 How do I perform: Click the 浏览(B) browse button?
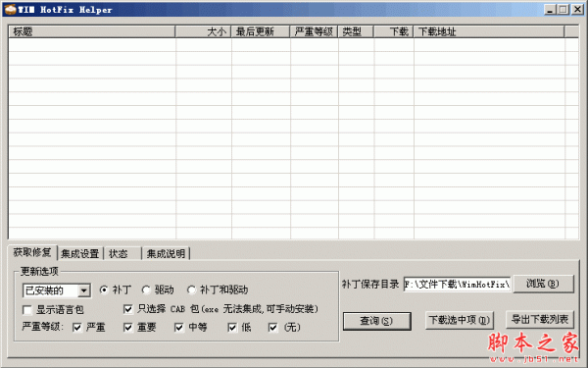click(x=543, y=284)
